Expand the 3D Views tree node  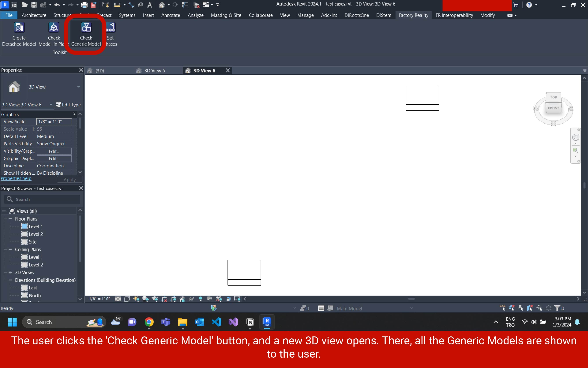[10, 272]
